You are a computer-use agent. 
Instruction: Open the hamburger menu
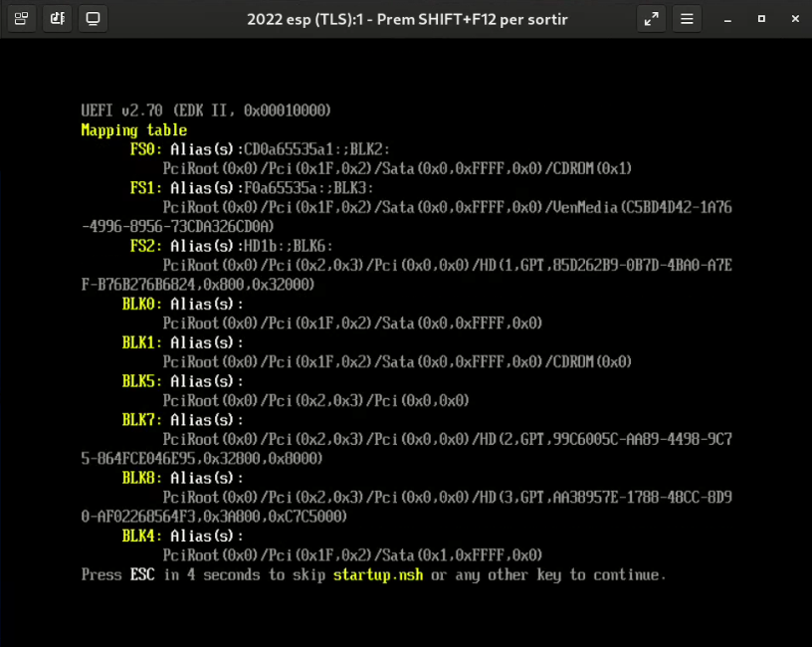click(x=687, y=19)
